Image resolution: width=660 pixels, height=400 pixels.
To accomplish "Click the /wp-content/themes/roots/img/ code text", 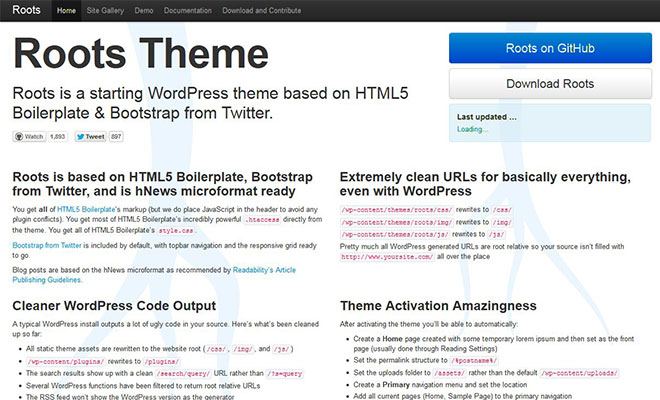I will pyautogui.click(x=397, y=222).
